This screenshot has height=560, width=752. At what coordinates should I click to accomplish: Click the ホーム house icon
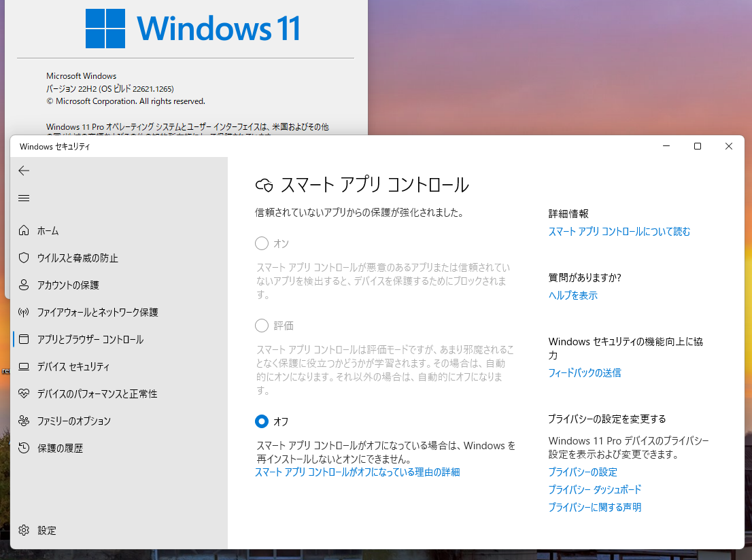24,230
